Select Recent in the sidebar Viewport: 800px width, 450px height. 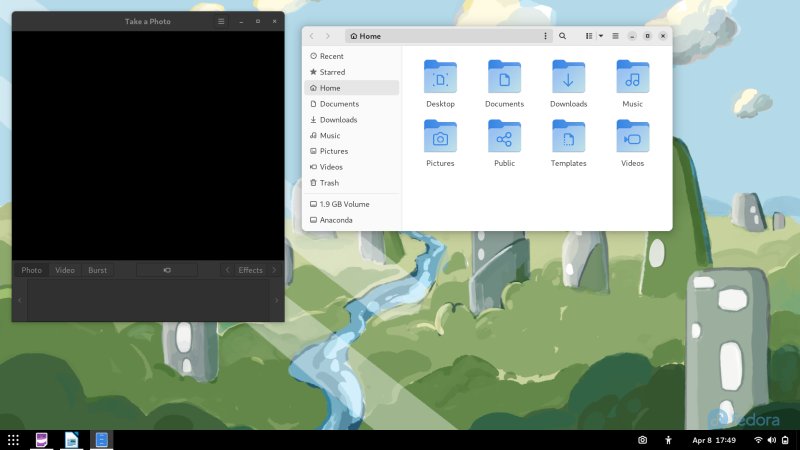[x=352, y=56]
